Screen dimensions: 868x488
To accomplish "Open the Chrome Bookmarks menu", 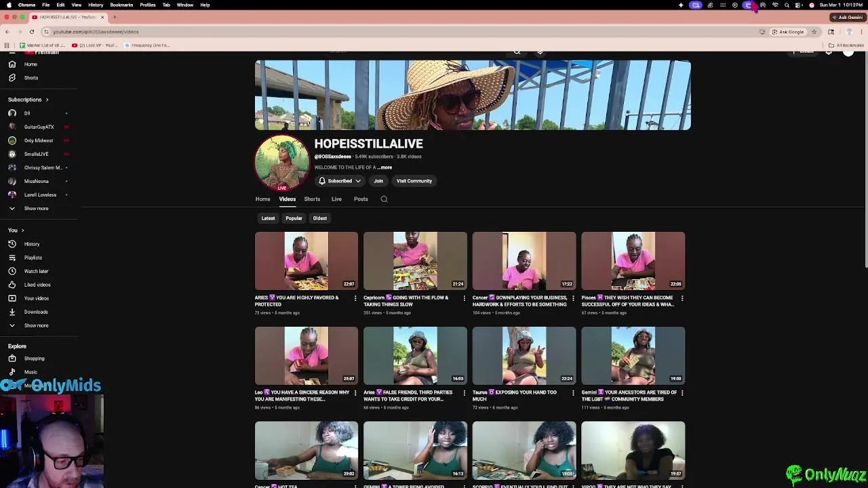I will pos(121,5).
